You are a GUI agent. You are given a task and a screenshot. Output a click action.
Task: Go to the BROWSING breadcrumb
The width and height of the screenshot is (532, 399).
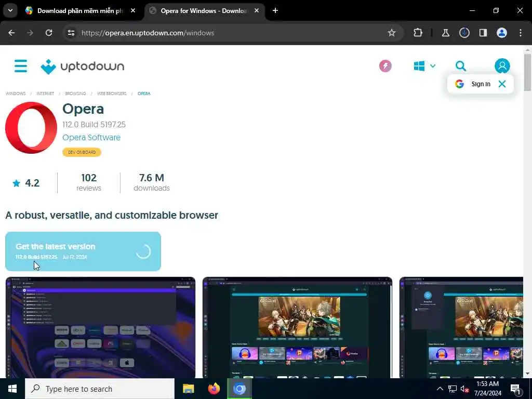pyautogui.click(x=75, y=94)
